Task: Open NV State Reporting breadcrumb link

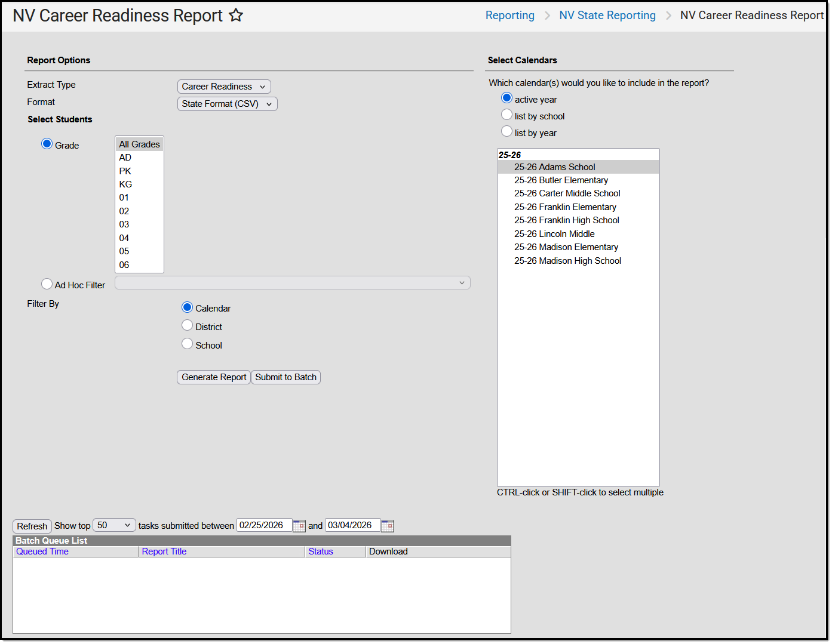Action: click(607, 15)
